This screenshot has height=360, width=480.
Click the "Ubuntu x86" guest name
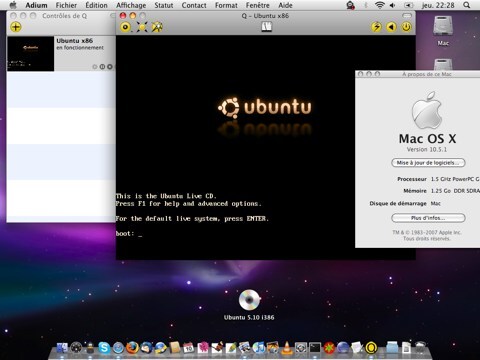point(75,41)
